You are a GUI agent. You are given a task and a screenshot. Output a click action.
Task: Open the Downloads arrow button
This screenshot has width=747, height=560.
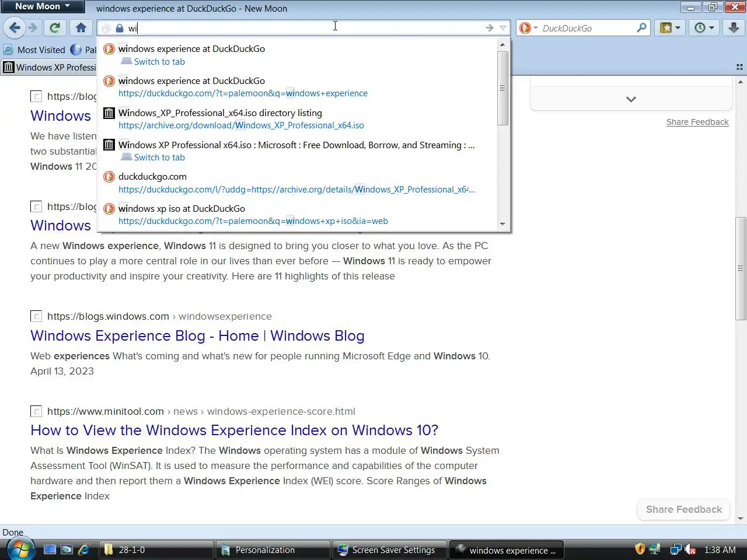click(x=734, y=27)
